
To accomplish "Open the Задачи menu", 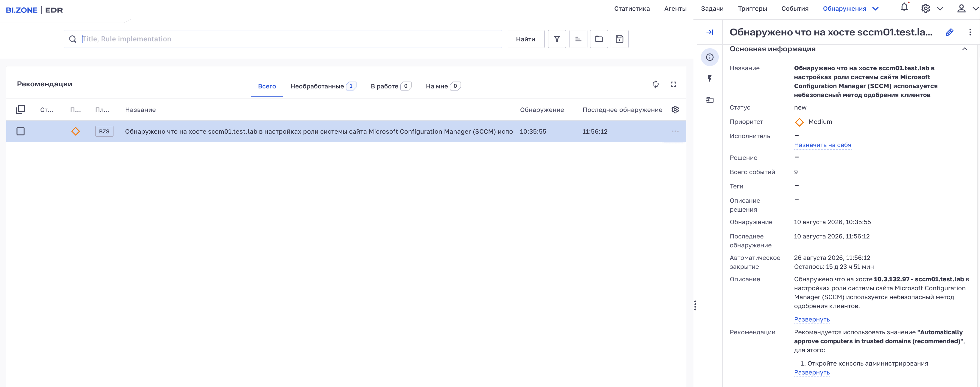I will pos(712,9).
